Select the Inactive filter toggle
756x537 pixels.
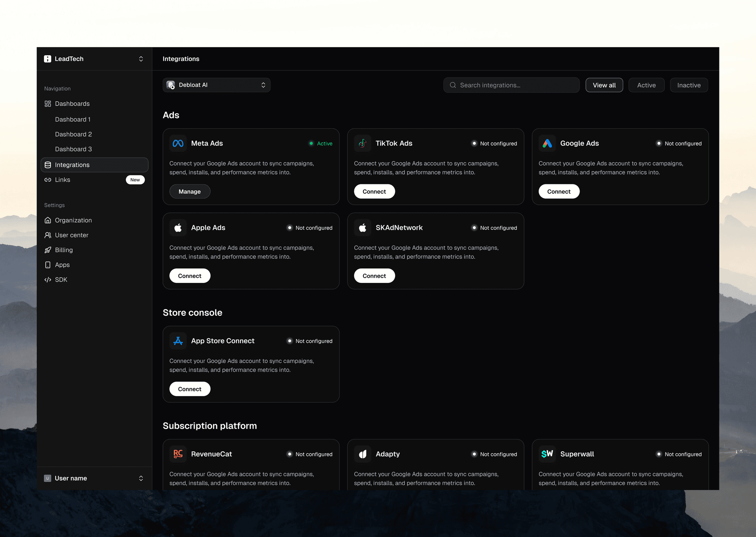coord(689,85)
